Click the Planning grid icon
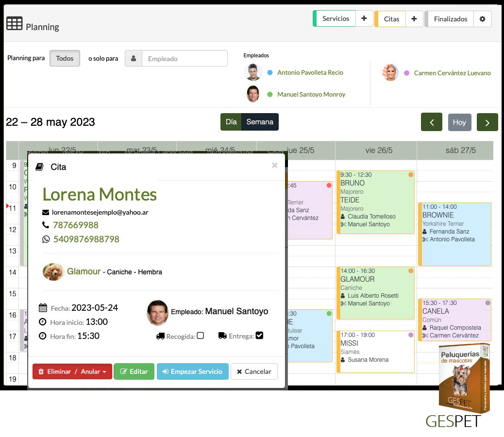Image resolution: width=504 pixels, height=437 pixels. coord(14,24)
